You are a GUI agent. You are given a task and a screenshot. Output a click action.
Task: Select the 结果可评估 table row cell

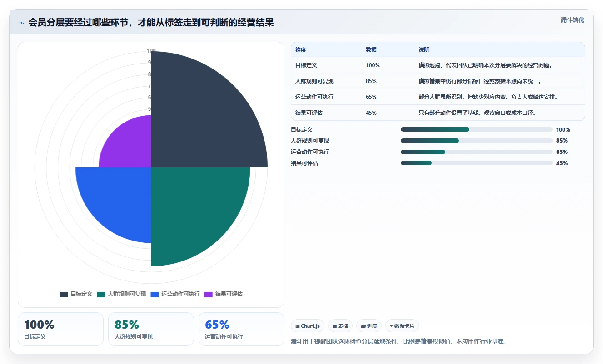pos(309,113)
